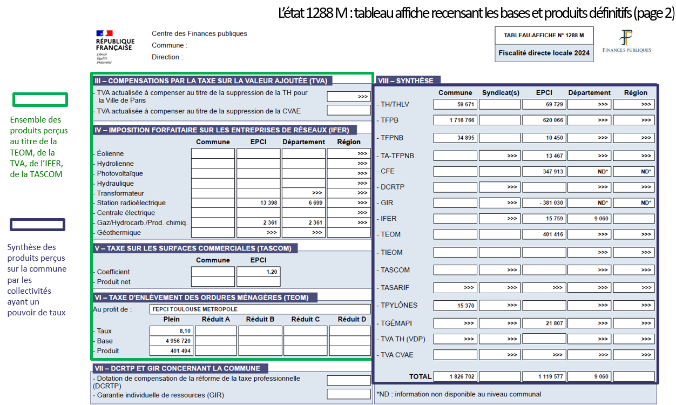Click TEOM Base Plein value 4 956 720
Screen dimensions: 676x405
tap(172, 341)
